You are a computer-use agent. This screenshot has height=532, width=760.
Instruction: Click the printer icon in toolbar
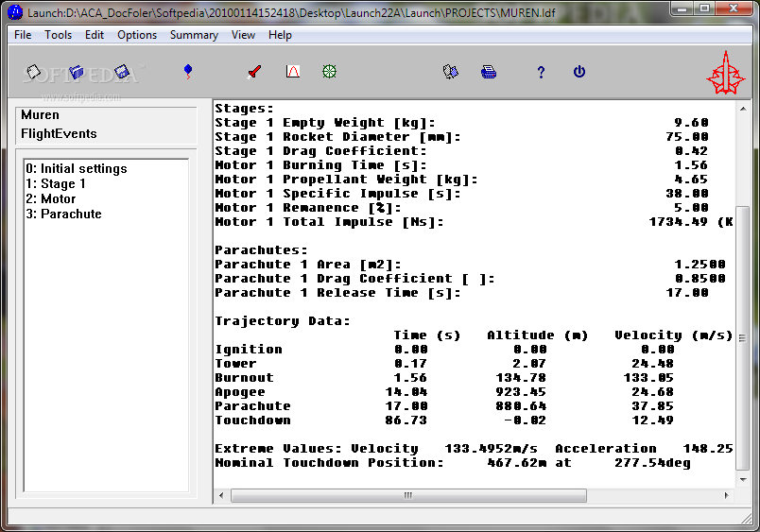tap(489, 72)
